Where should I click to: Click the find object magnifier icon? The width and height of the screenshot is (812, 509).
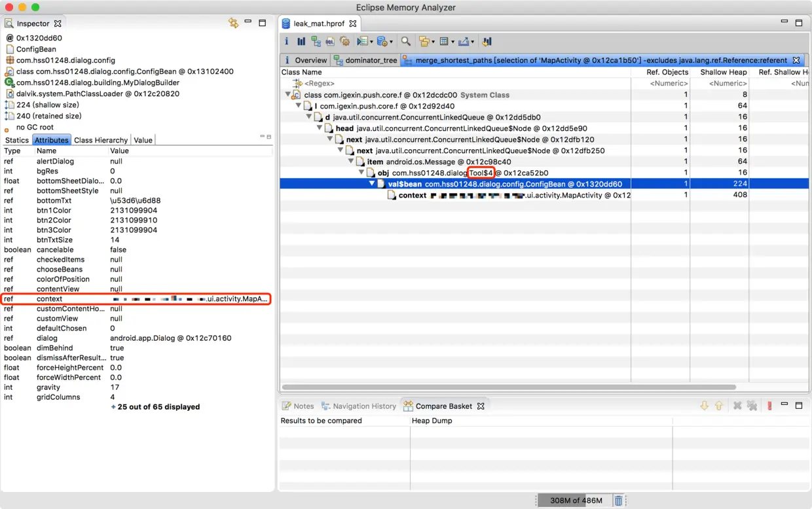point(406,41)
